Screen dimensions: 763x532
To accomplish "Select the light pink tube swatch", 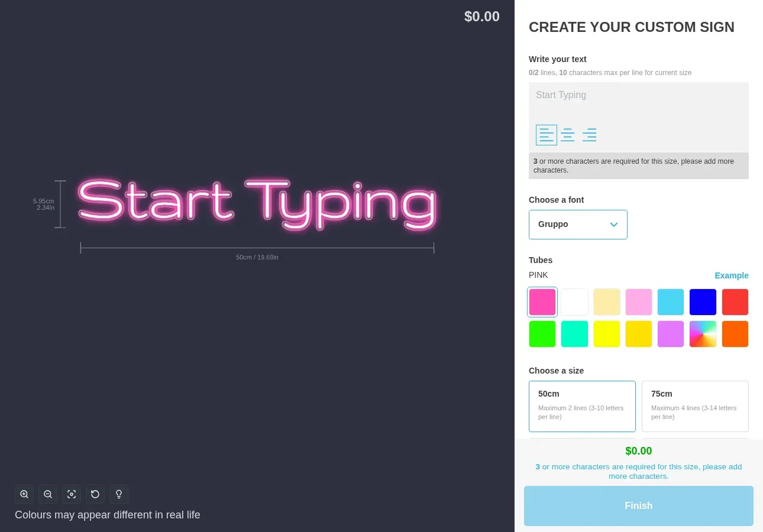I will pyautogui.click(x=639, y=302).
